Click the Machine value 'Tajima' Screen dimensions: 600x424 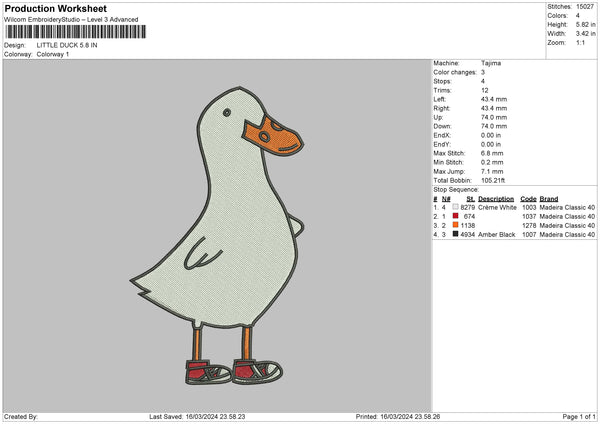click(491, 63)
